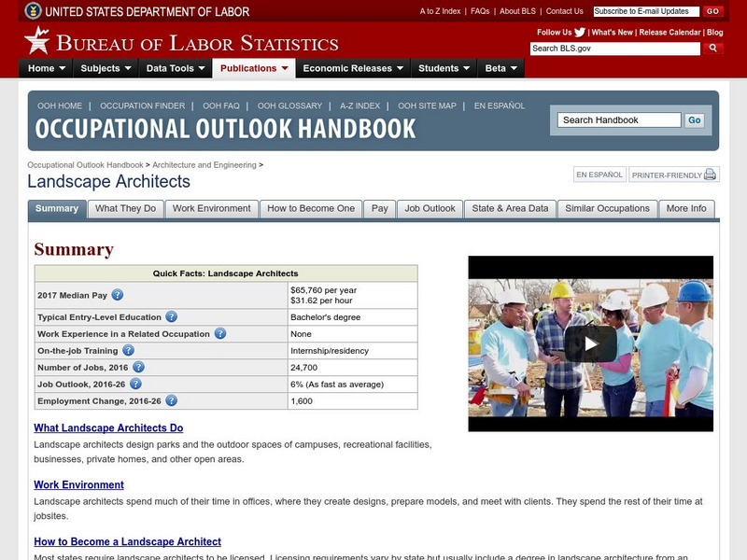Switch to the Similar Occupations tab
Screen dimensions: 747x560
[x=608, y=209]
